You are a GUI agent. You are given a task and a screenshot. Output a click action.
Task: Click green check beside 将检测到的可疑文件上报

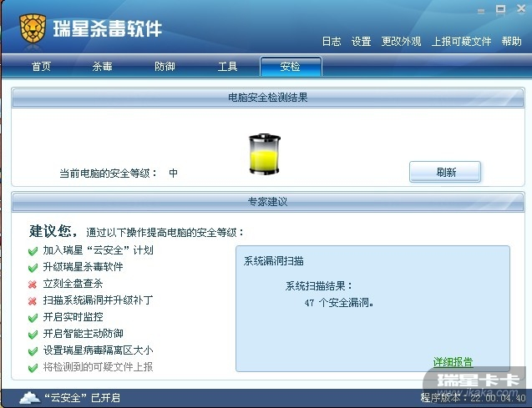33,368
